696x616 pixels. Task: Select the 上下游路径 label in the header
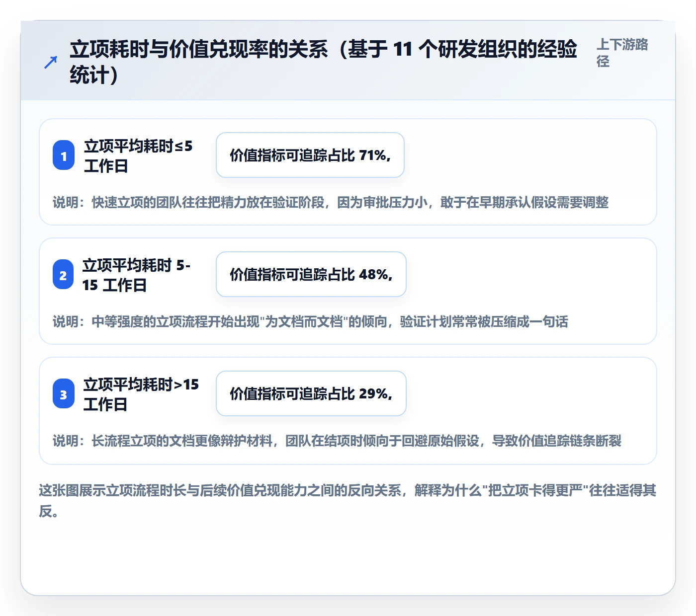point(622,53)
